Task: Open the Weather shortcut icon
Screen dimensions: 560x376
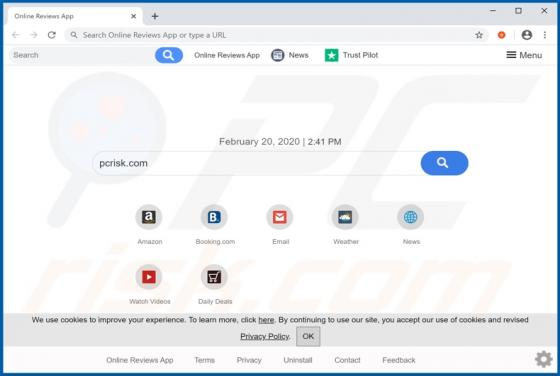Action: click(x=345, y=217)
